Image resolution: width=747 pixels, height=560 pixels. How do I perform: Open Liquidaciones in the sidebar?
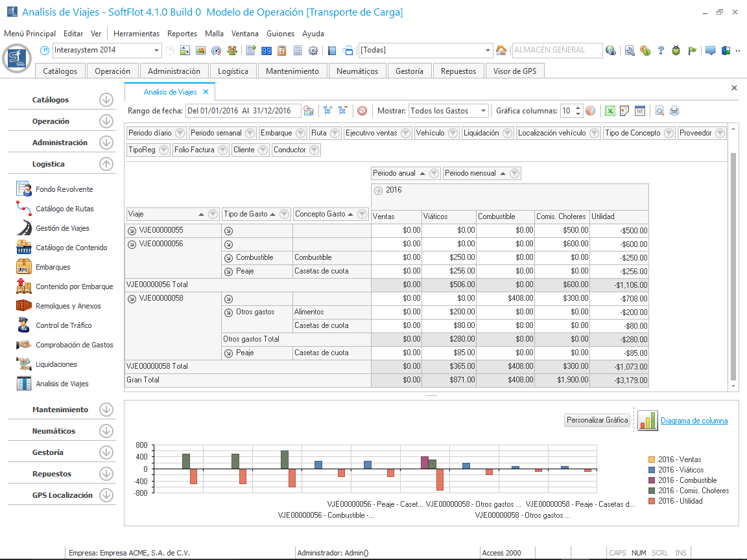point(56,364)
